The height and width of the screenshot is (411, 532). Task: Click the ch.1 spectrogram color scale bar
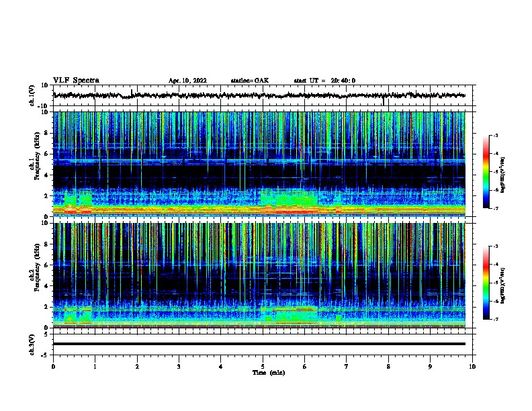click(486, 172)
